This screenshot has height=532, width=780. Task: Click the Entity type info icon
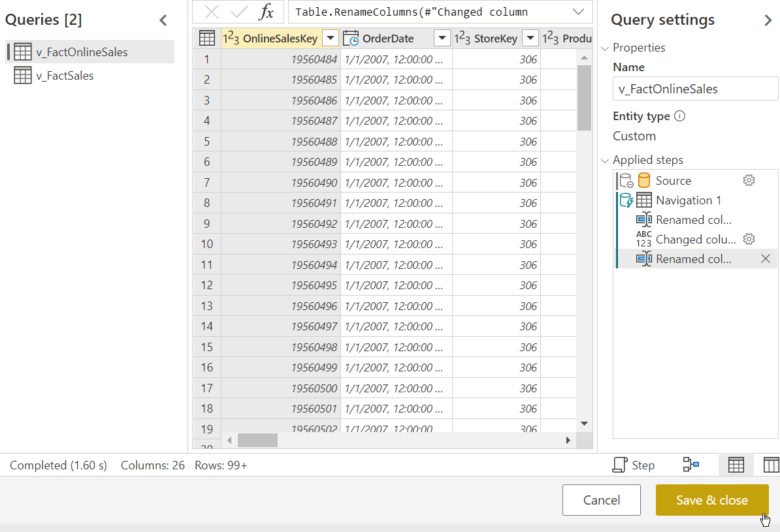pyautogui.click(x=679, y=116)
